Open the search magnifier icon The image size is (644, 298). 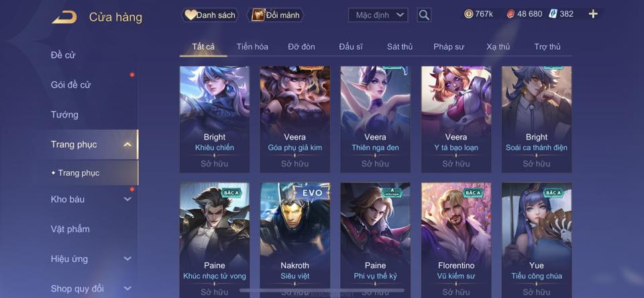click(x=424, y=15)
